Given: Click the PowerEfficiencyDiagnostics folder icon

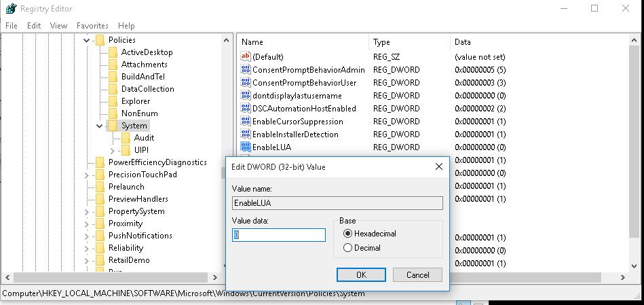Looking at the screenshot, I should tap(100, 162).
